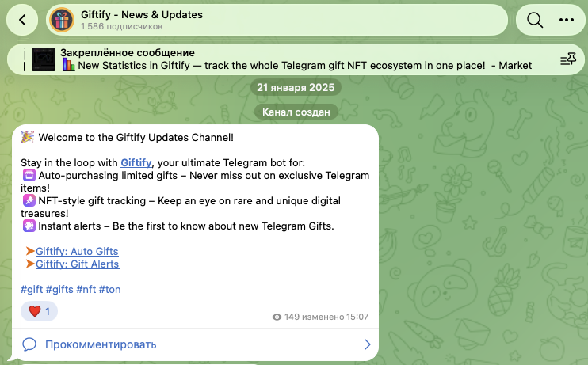
Task: Click the изменено 15:07 edit timestamp
Action: tap(335, 317)
